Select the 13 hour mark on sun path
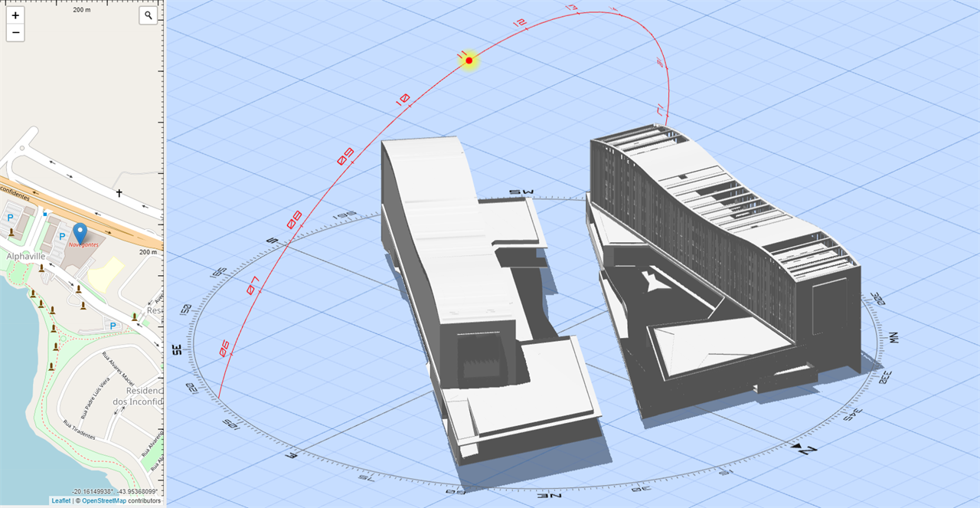The image size is (980, 508). 571,8
